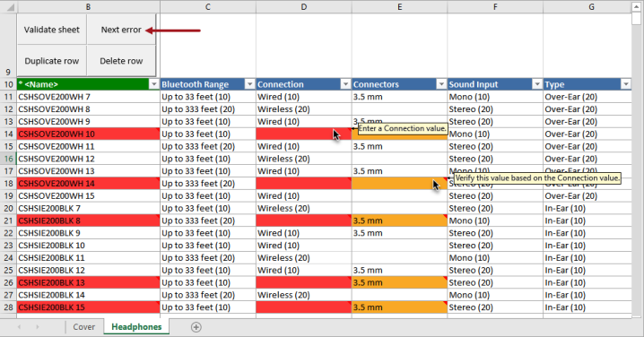This screenshot has height=337, width=644.
Task: Open the Bluetooth Range filter dropdown
Action: [x=249, y=84]
